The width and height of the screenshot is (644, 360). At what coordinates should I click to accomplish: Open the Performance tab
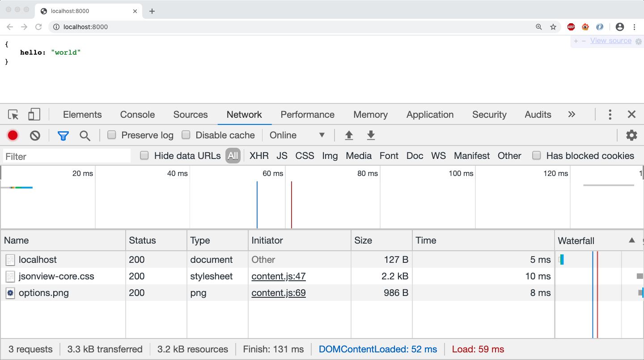[307, 115]
